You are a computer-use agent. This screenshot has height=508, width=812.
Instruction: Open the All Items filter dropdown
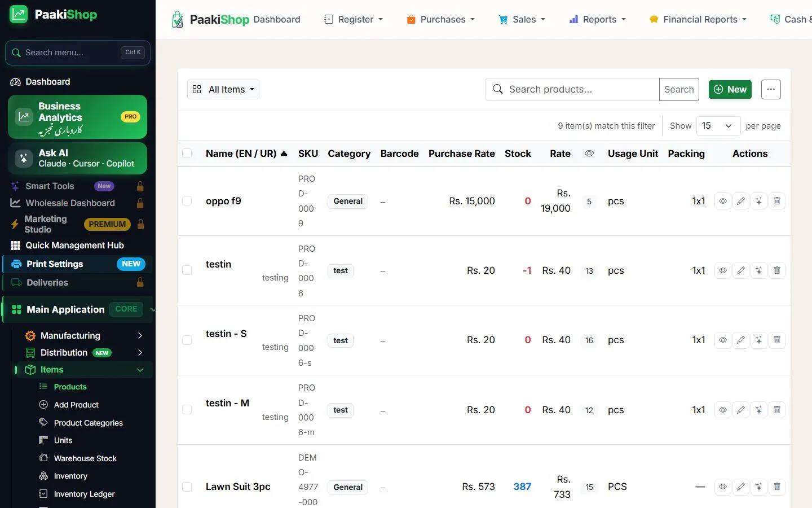pos(223,89)
